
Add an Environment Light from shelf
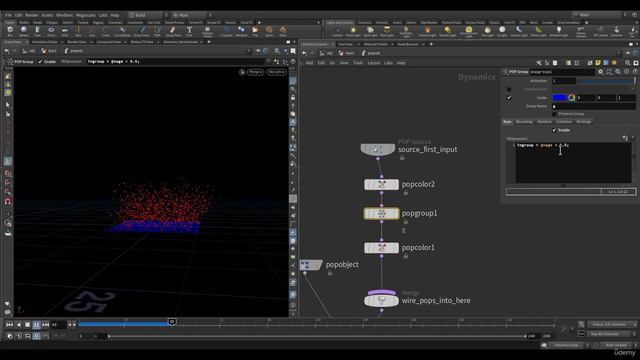click(469, 31)
